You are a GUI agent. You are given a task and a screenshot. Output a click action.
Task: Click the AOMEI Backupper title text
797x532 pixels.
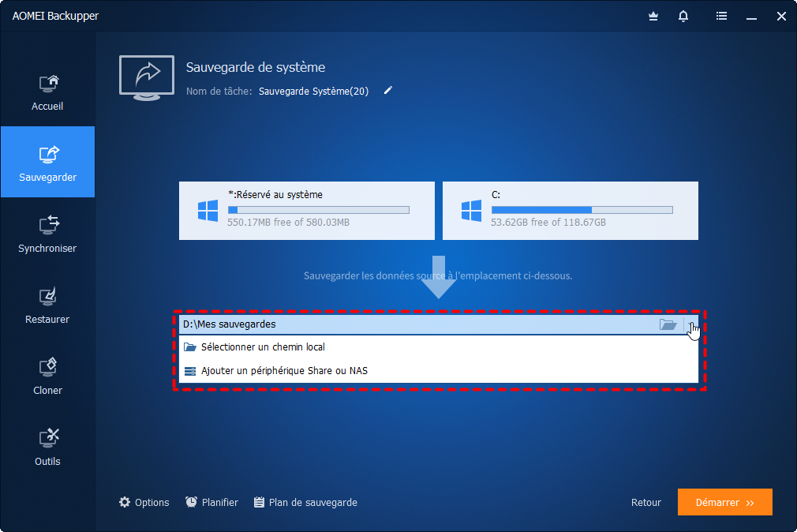pos(55,17)
